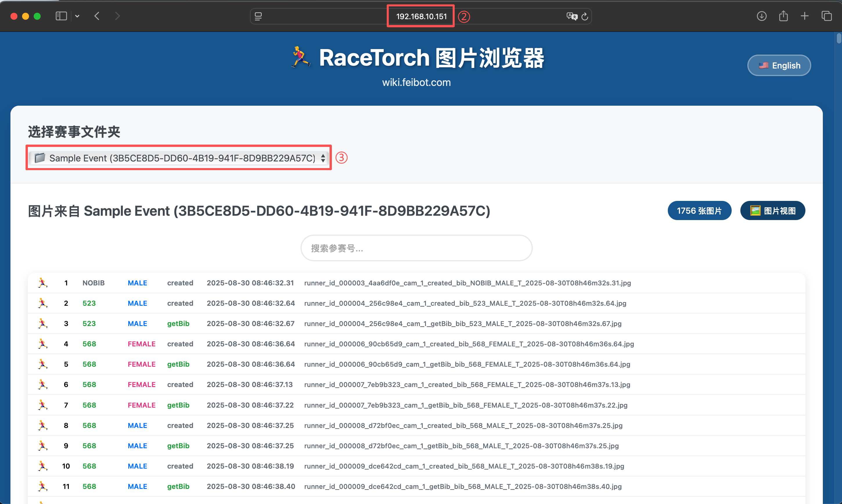The width and height of the screenshot is (842, 504).
Task: Click the page vertical scrollbar thumb
Action: tap(839, 38)
